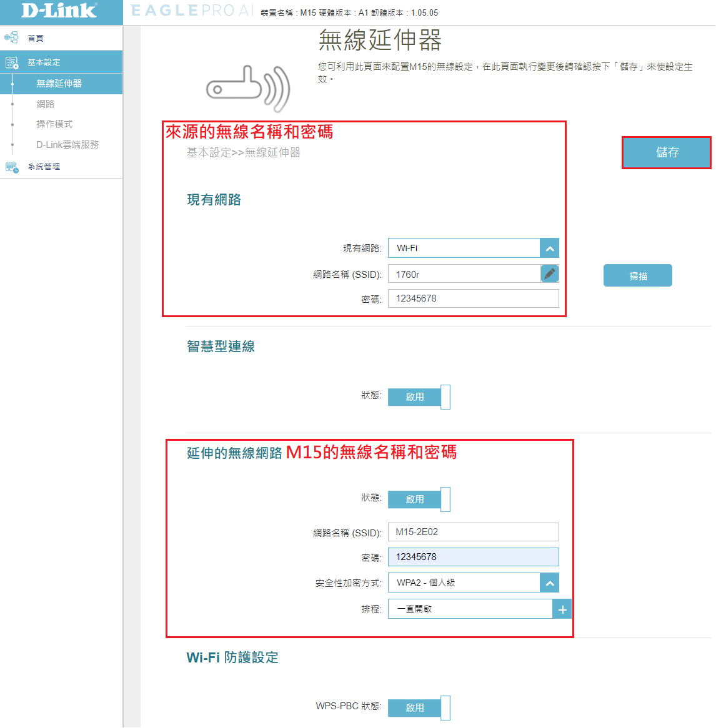The height and width of the screenshot is (728, 716).
Task: Click the 首頁 home icon in sidebar
Action: point(11,38)
